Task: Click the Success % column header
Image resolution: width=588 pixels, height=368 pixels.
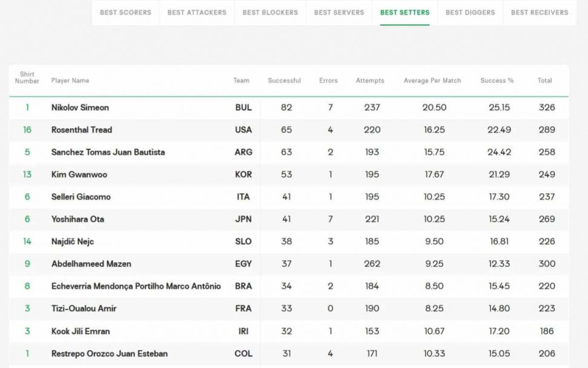Action: pyautogui.click(x=497, y=80)
